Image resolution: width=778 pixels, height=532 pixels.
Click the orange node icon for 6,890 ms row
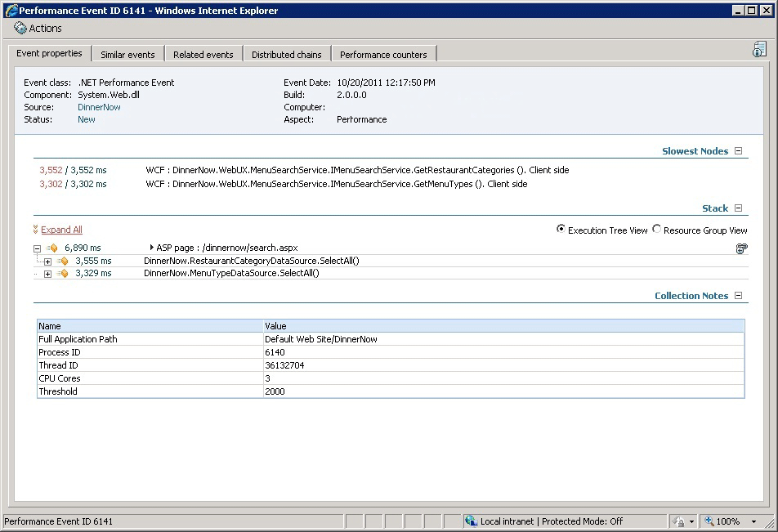[52, 248]
